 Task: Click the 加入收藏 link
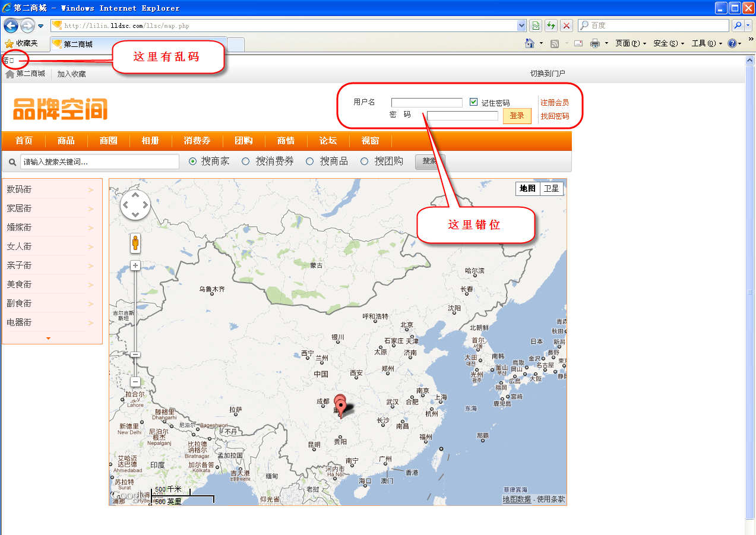[x=71, y=74]
